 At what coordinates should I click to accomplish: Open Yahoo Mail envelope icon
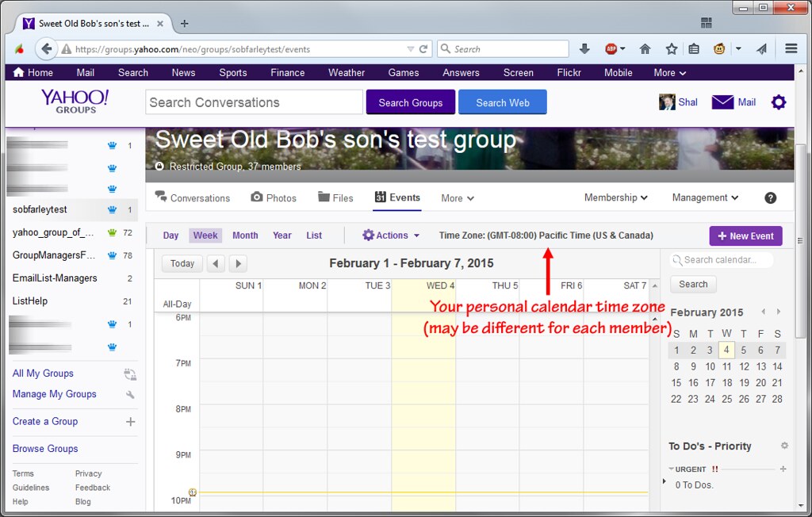pos(722,102)
